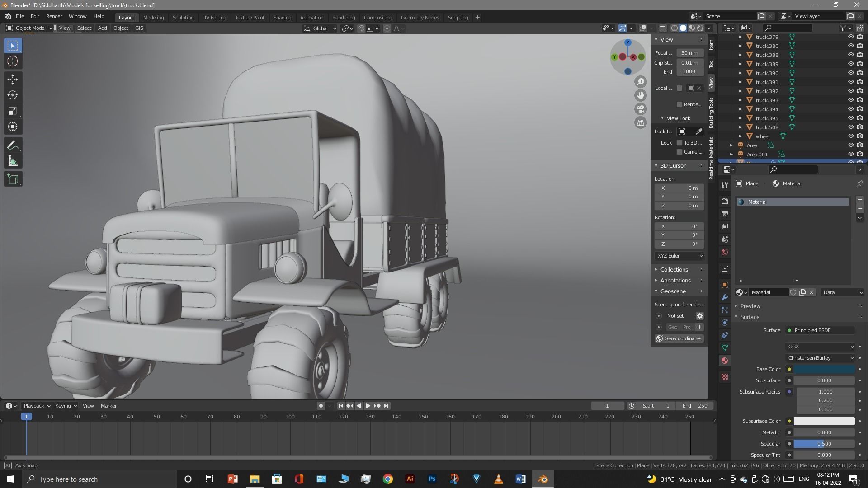Open Material properties tab icon
Viewport: 868px width, 488px height.
(x=725, y=361)
